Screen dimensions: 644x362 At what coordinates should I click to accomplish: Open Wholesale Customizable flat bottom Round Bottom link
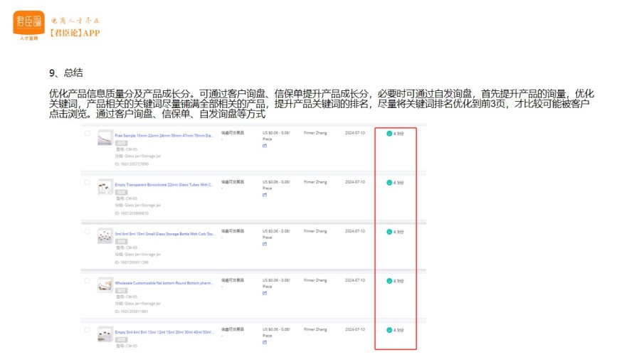[x=164, y=283]
